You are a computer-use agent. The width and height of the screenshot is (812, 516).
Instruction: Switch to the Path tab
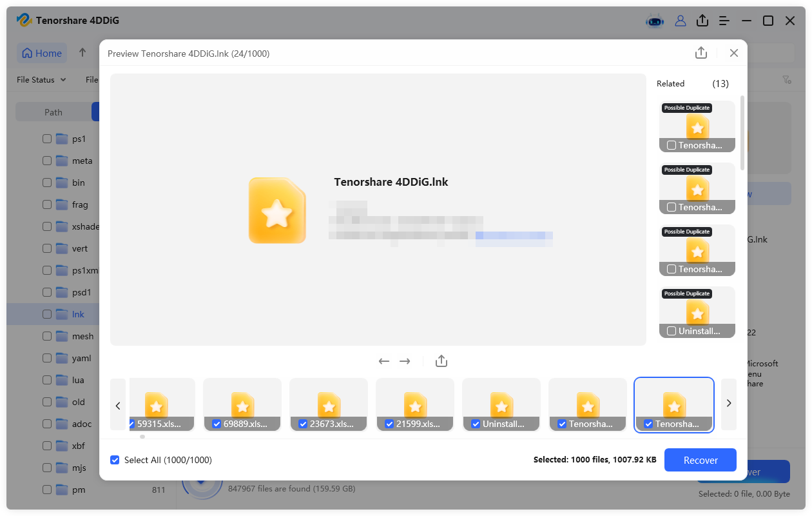[53, 112]
